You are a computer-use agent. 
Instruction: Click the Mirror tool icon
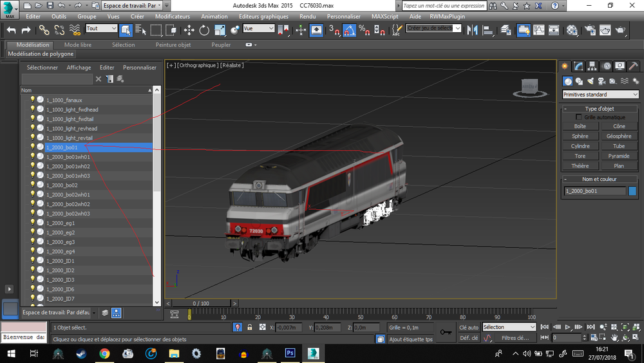click(x=472, y=30)
